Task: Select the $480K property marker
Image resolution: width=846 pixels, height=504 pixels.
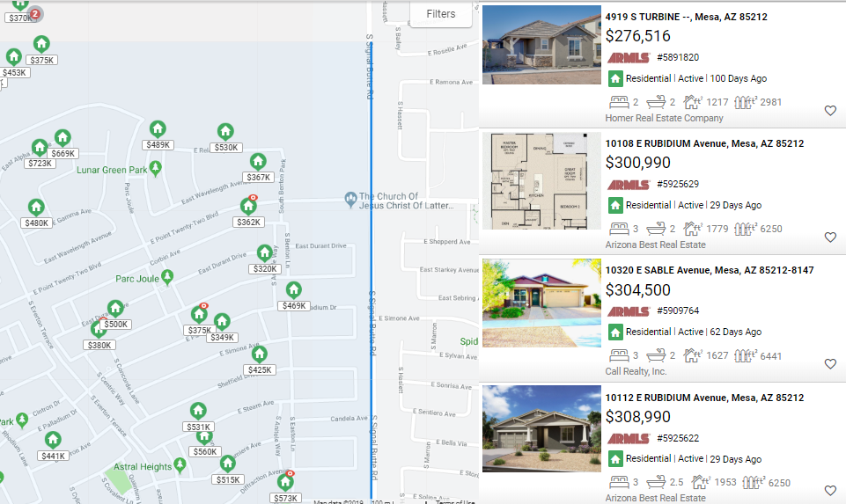Action: pyautogui.click(x=36, y=208)
